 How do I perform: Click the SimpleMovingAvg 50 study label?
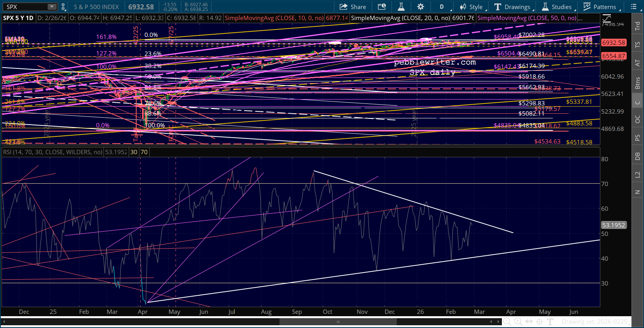tap(527, 18)
